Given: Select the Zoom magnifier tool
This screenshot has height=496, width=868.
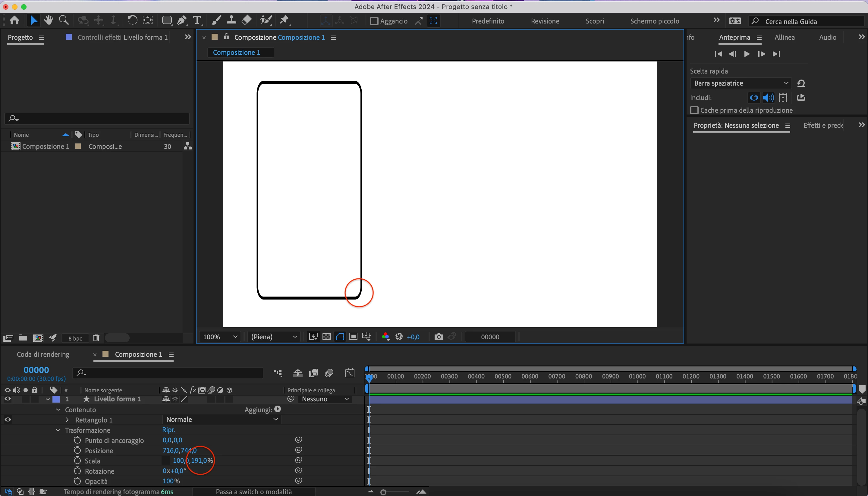Looking at the screenshot, I should pyautogui.click(x=63, y=20).
